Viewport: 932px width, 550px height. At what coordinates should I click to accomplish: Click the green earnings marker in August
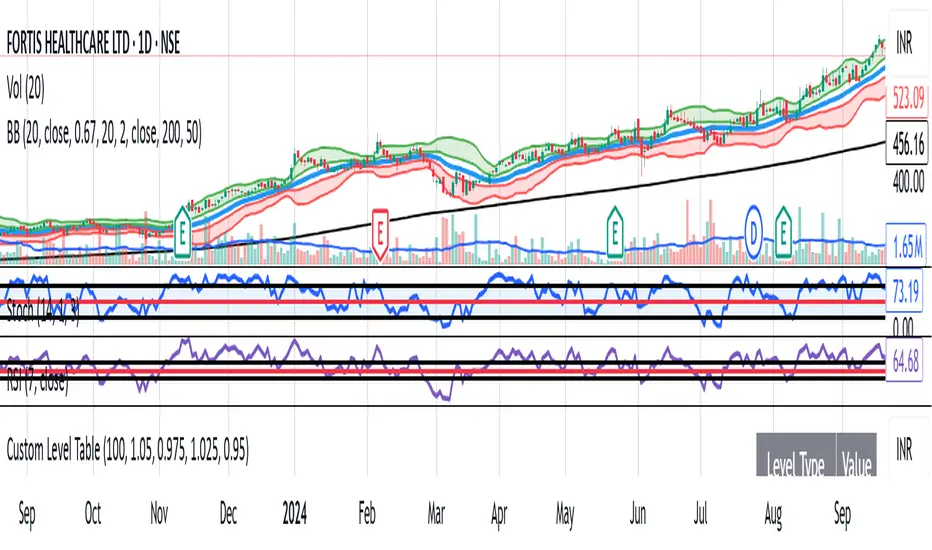(x=783, y=232)
